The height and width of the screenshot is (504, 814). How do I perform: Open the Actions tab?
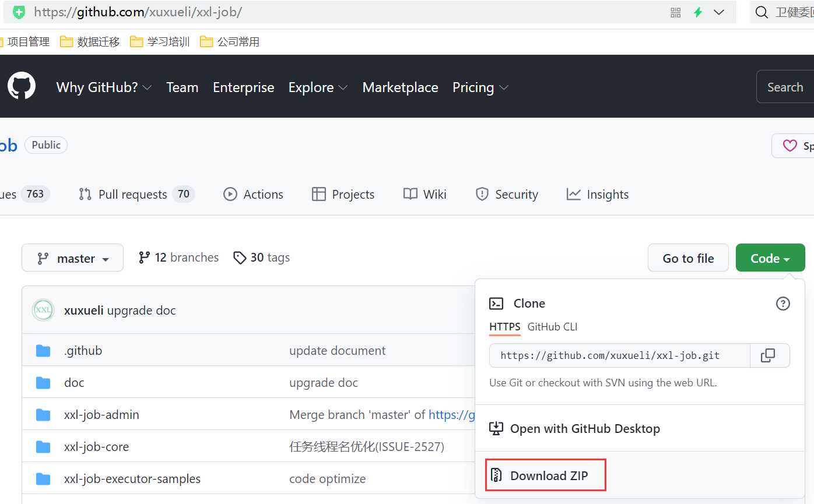(x=254, y=195)
